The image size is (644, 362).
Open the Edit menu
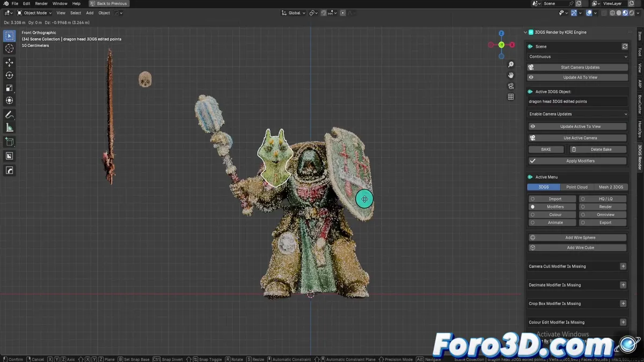pyautogui.click(x=26, y=4)
